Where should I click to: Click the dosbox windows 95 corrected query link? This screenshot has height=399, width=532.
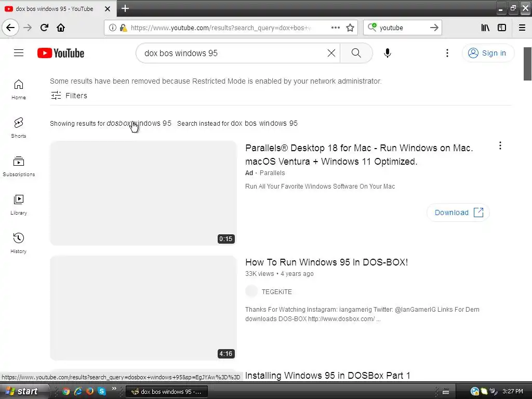[139, 123]
